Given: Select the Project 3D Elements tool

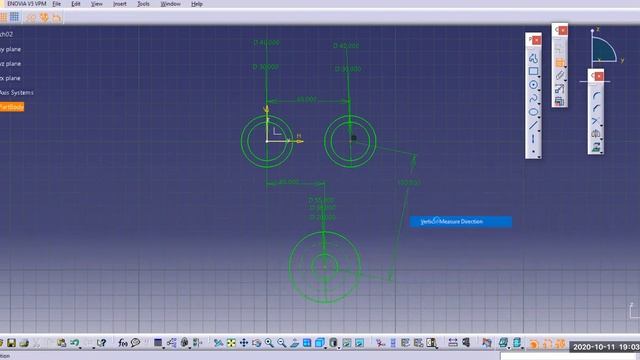Looking at the screenshot, I should tap(596, 147).
